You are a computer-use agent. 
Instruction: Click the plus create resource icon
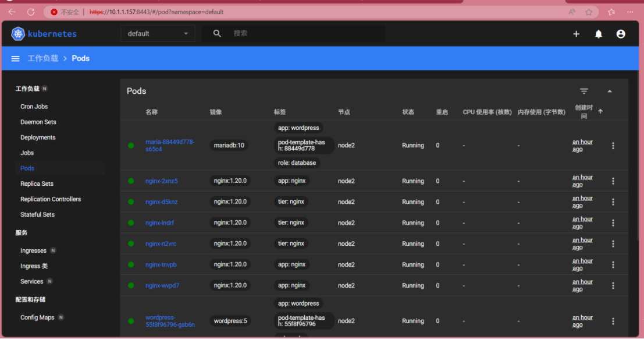click(577, 34)
